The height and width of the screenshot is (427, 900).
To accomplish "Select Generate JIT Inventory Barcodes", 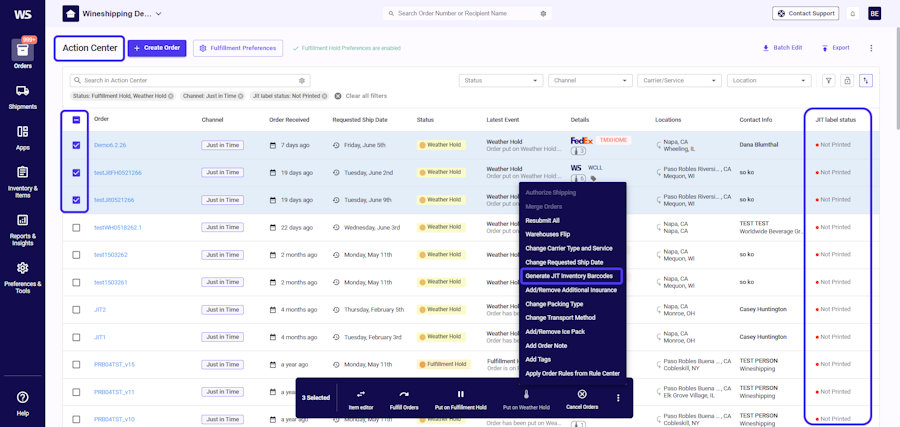I will pos(571,276).
